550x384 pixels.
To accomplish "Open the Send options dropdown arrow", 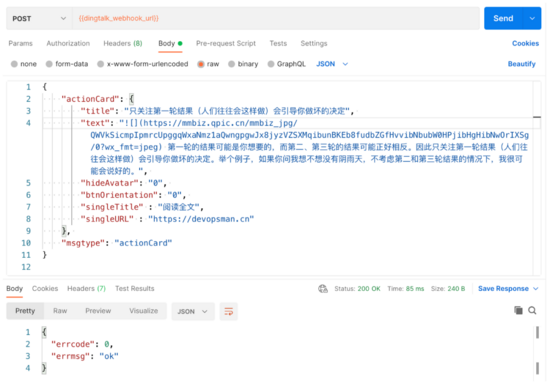I will coord(532,18).
